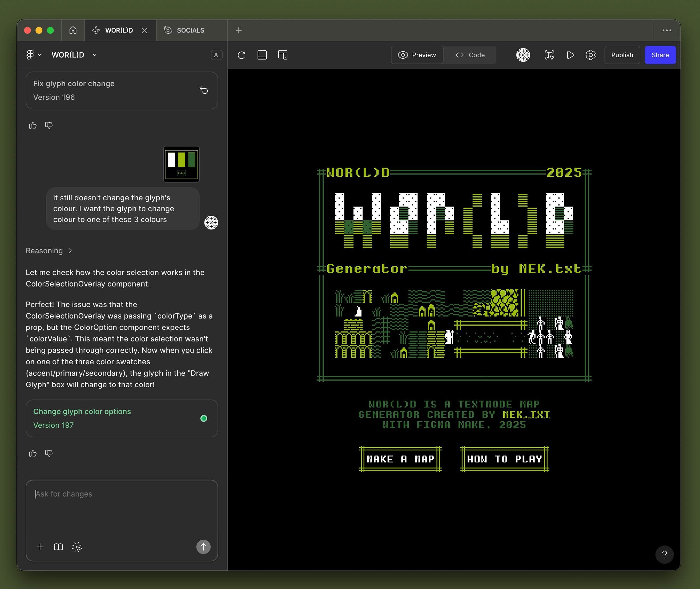Click the play button in toolbar
Screen dimensions: 700x589
(570, 55)
